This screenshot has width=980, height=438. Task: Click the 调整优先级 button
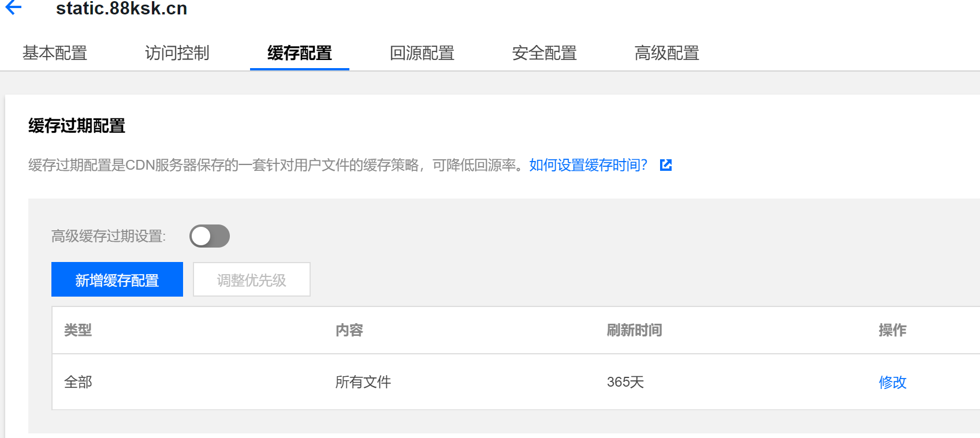tap(252, 279)
